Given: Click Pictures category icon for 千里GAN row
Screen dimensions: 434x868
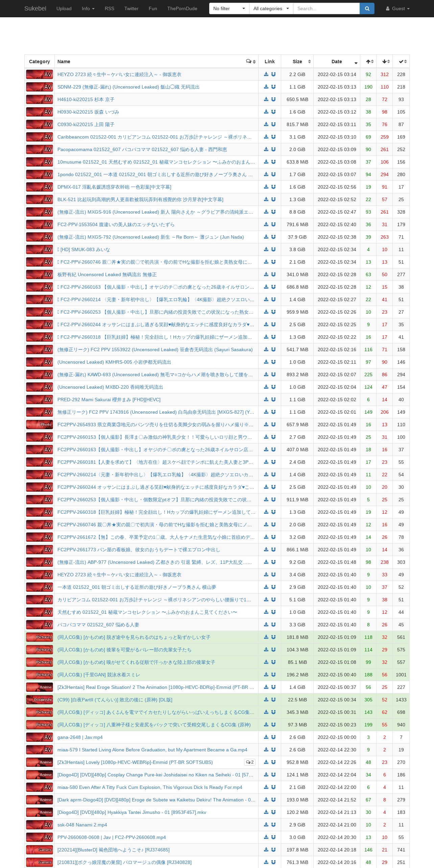Looking at the screenshot, I should (40, 675).
